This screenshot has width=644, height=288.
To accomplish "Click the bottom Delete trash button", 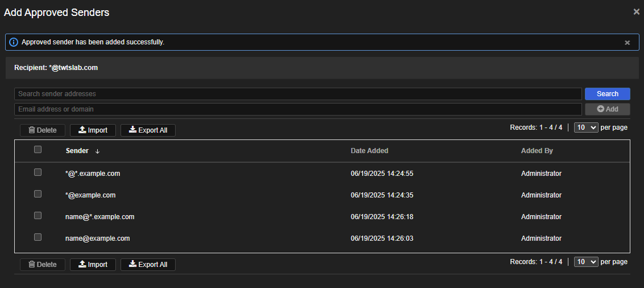I will point(43,265).
